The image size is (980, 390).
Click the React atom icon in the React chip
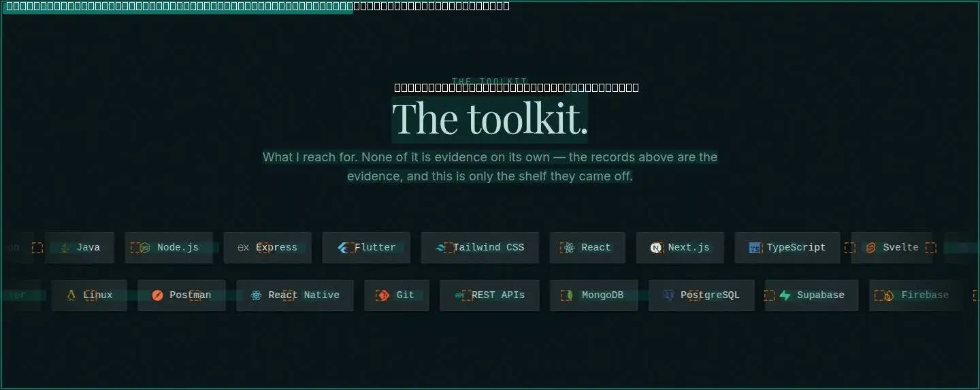tap(569, 248)
